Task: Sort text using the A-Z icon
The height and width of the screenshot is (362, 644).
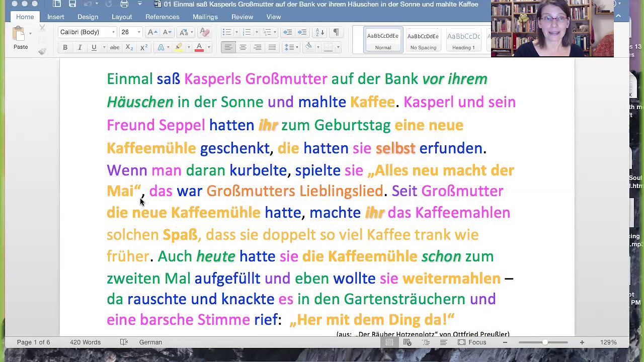Action: pos(320,32)
